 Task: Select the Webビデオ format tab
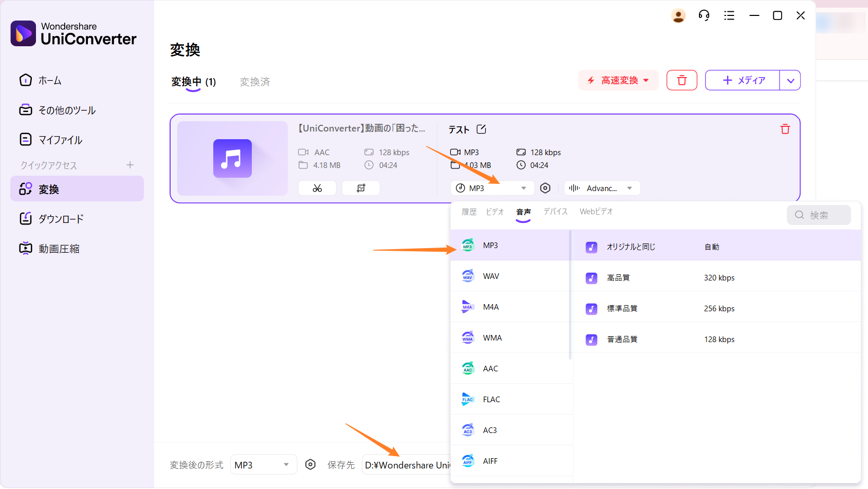point(596,212)
